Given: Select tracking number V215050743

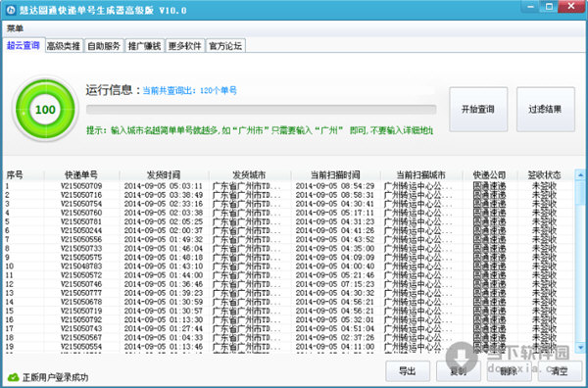Looking at the screenshot, I should (x=81, y=328).
